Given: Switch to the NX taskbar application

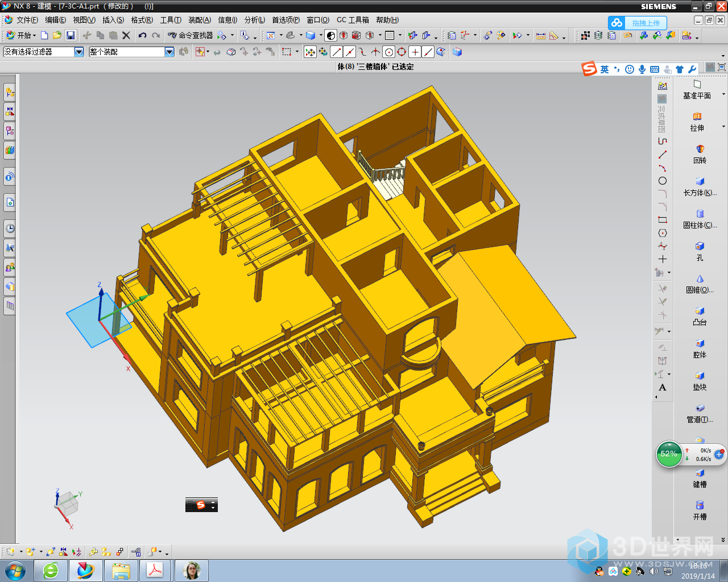Looking at the screenshot, I should [x=86, y=570].
